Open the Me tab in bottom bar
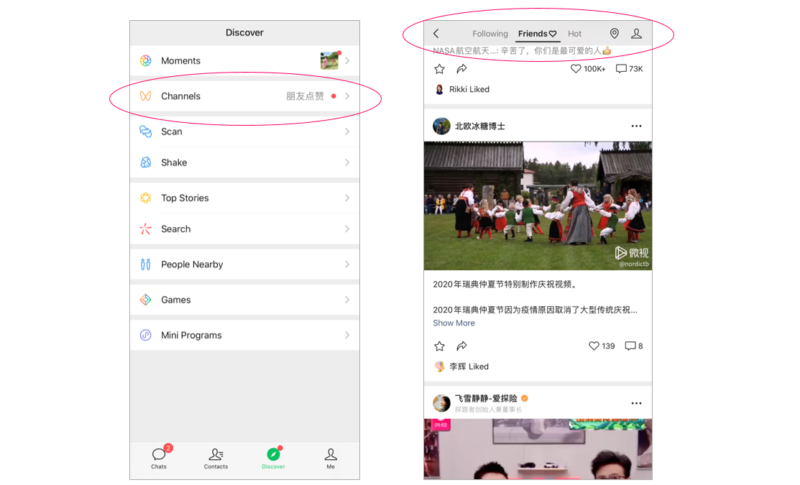The image size is (800, 485). tap(330, 458)
